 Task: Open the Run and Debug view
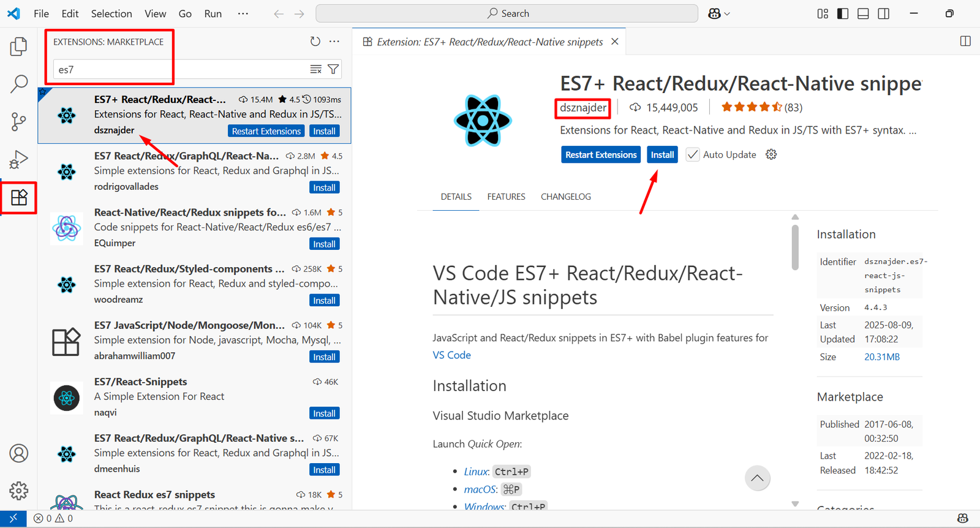[x=18, y=160]
